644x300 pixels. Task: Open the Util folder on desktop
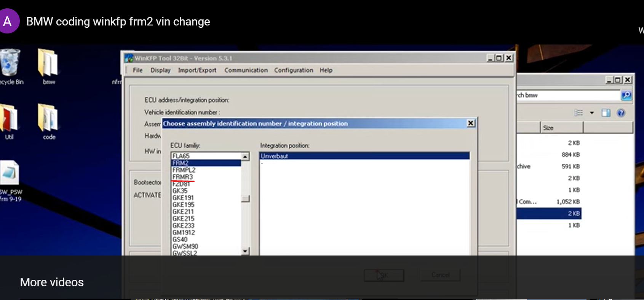point(8,121)
